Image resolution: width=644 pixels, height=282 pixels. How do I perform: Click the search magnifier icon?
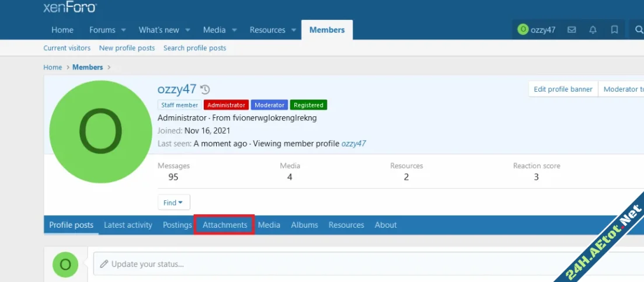click(638, 30)
